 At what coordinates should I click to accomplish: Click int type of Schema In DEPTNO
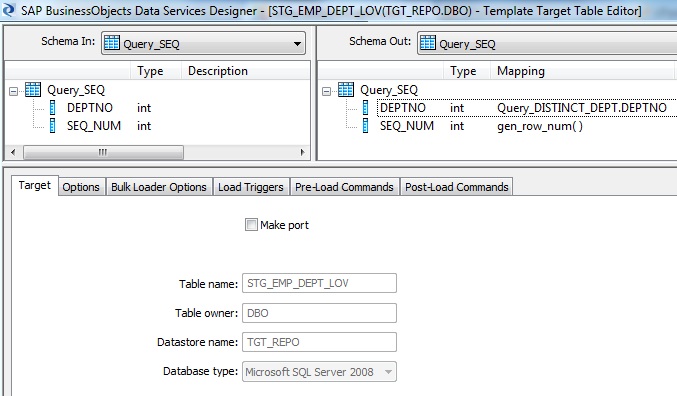pyautogui.click(x=144, y=108)
